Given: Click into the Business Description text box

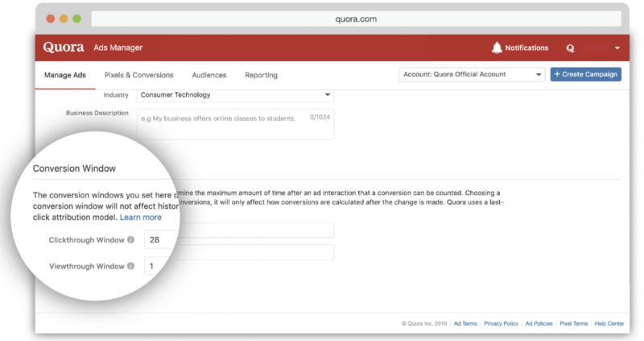Looking at the screenshot, I should (x=235, y=124).
